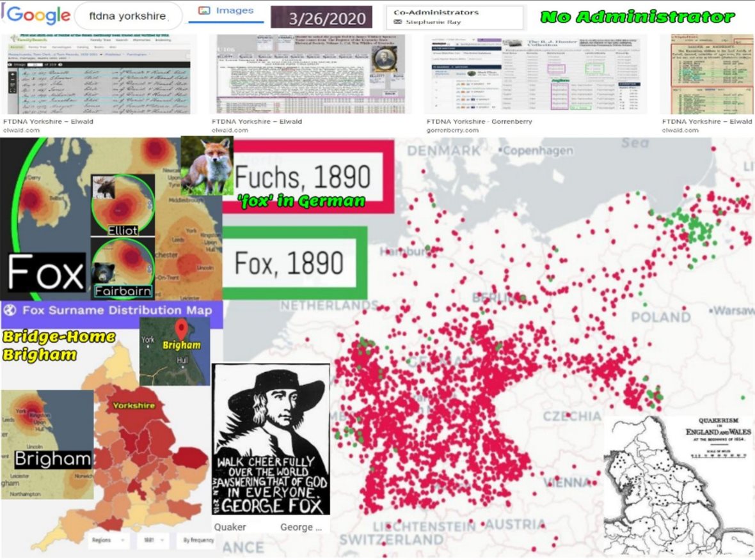Click the globe icon in Fox Surname Distribution Map header
Image resolution: width=755 pixels, height=560 pixels.
(x=10, y=311)
